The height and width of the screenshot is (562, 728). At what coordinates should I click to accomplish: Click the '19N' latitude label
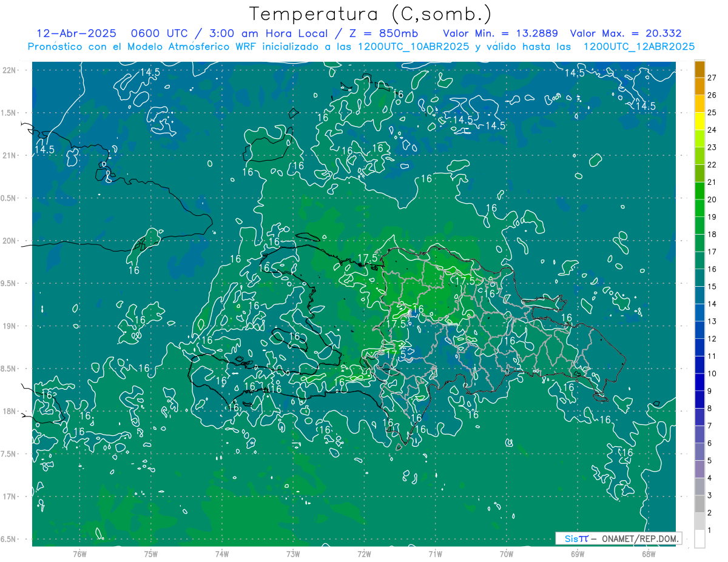pos(9,326)
